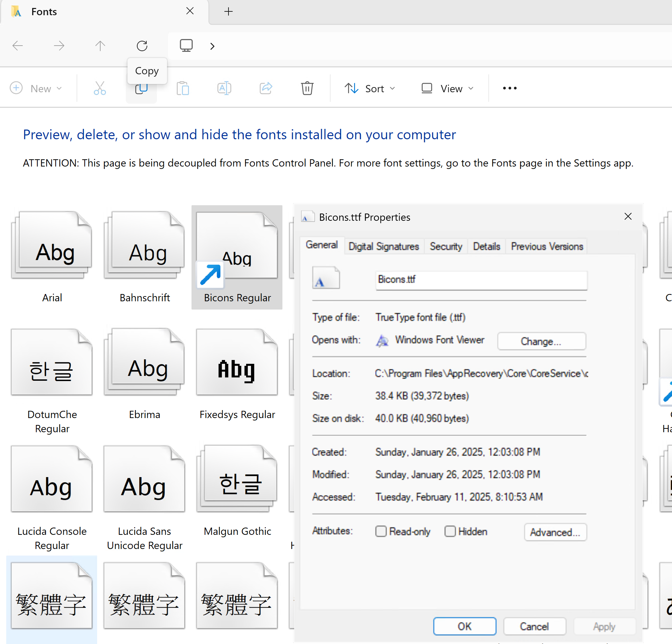Image resolution: width=672 pixels, height=644 pixels.
Task: Click the Delete icon in the toolbar
Action: 307,88
